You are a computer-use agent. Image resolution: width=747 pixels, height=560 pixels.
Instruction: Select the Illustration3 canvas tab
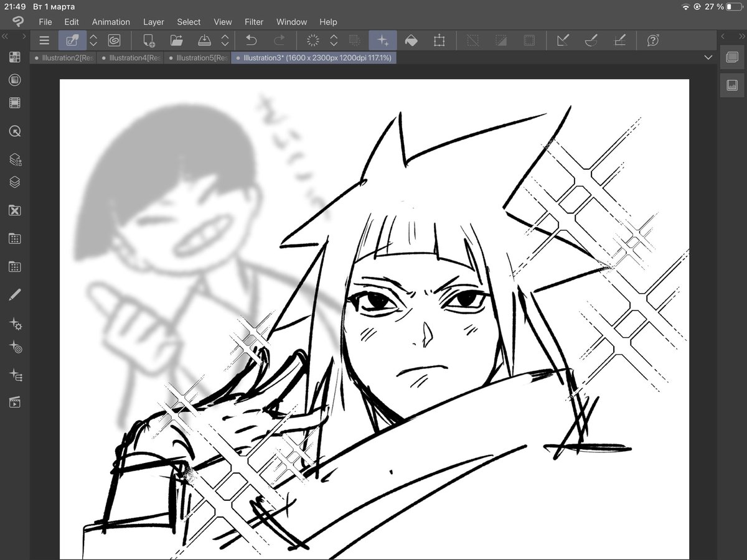314,58
